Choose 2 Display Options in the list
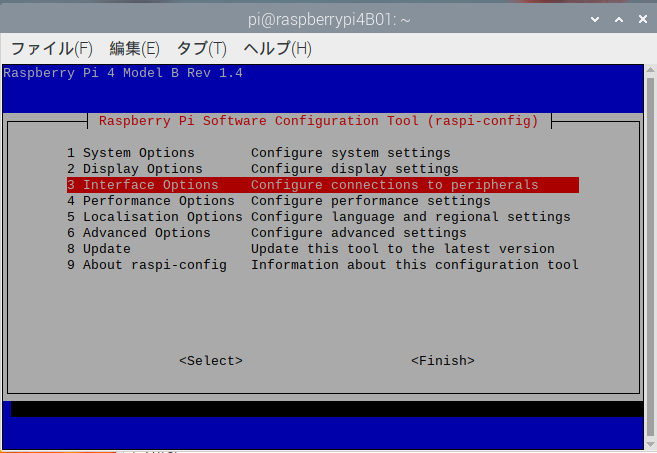Viewport: 657px width, 453px height. click(x=135, y=169)
